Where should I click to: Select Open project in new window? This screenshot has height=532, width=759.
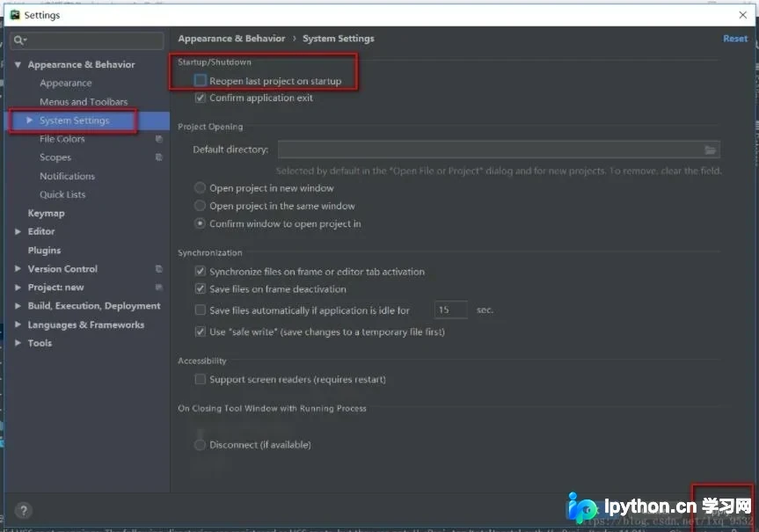200,188
